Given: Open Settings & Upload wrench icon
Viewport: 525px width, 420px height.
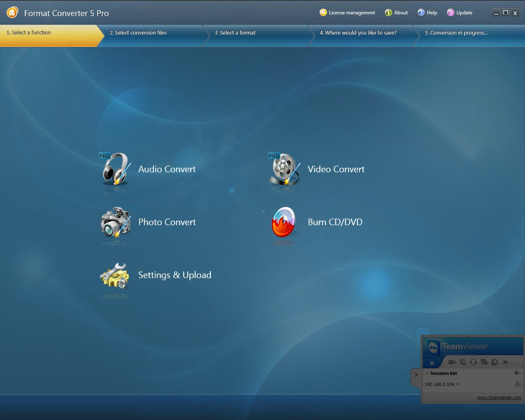Looking at the screenshot, I should point(115,276).
